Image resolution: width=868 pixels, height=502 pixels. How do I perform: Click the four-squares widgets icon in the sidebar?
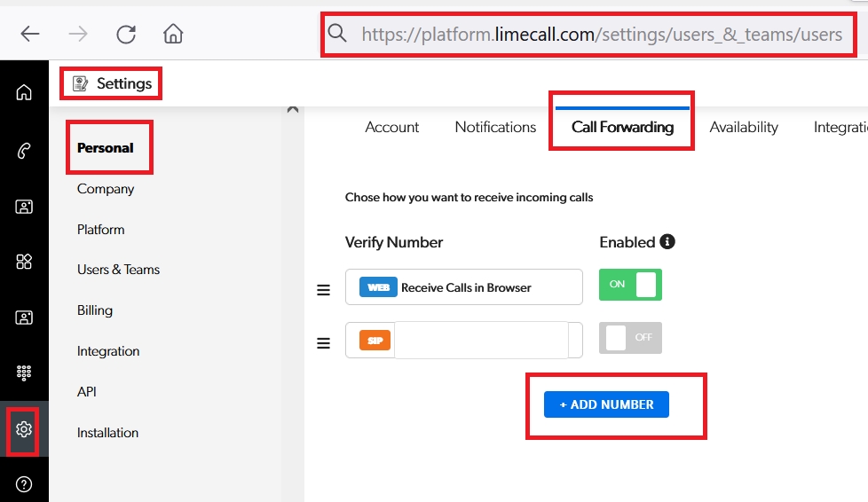[24, 261]
